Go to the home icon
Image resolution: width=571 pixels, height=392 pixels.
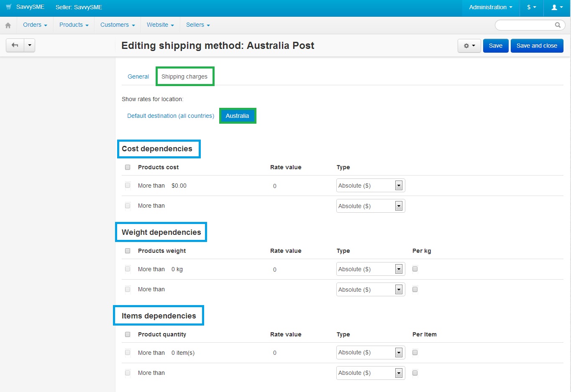[x=8, y=25]
